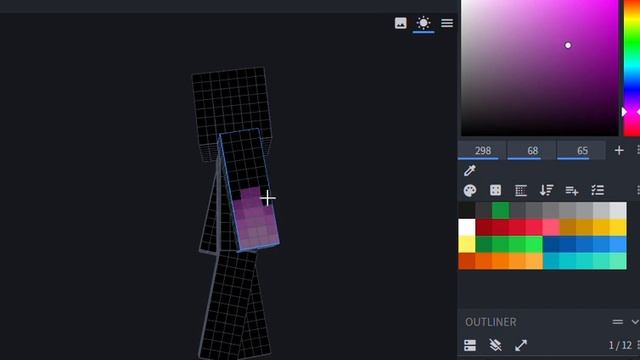Click the plus icon to add color to palette
640x360 pixels.
coord(619,151)
